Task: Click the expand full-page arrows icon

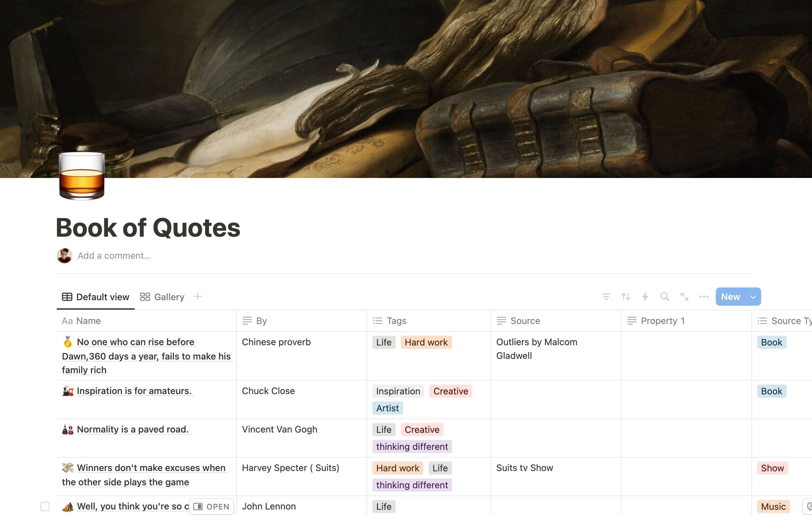Action: (x=684, y=297)
